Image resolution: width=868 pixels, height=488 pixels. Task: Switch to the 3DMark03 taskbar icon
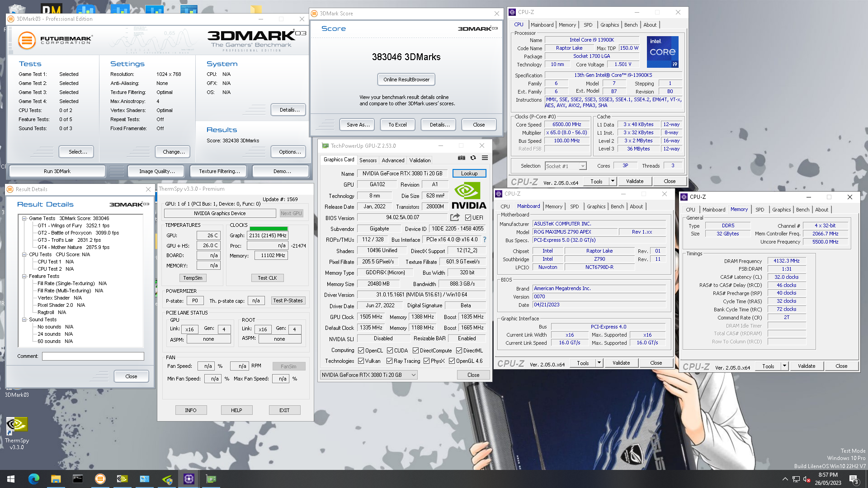(x=100, y=479)
